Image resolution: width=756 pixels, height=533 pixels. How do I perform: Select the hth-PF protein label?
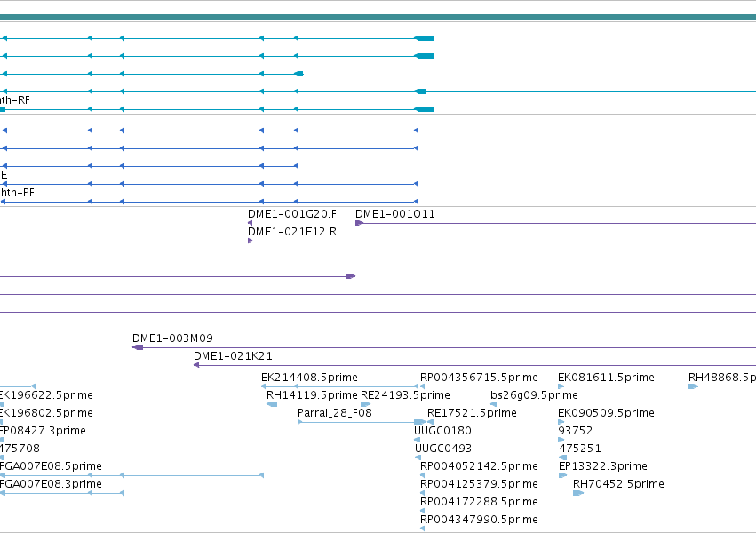[x=17, y=193]
